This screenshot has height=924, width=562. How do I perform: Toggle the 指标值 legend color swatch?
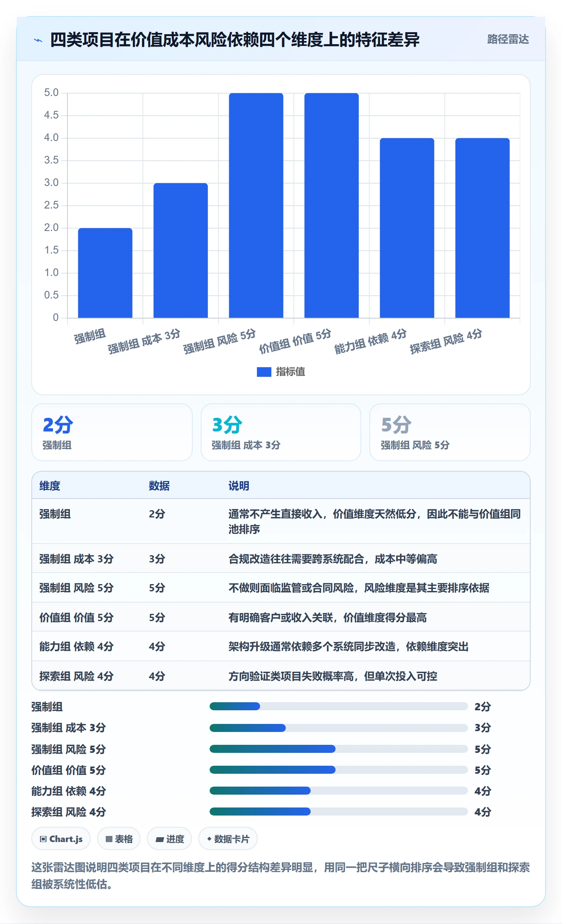264,372
